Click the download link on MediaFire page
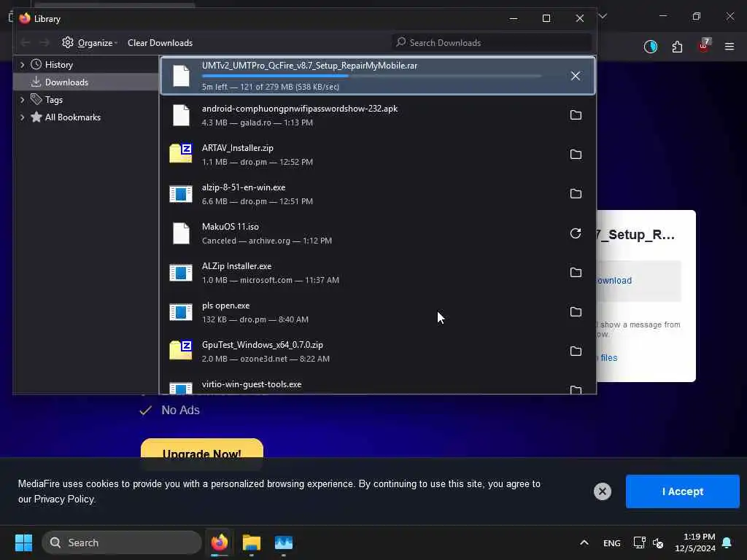Screen dimensions: 747x560 (x=614, y=281)
